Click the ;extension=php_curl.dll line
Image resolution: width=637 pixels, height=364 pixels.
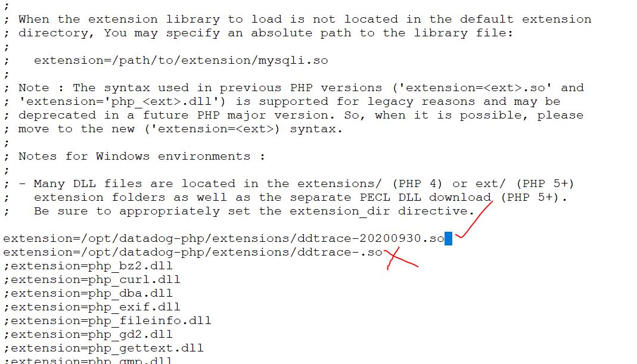(92, 280)
